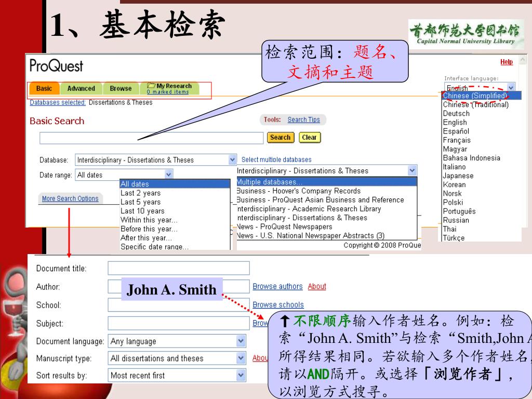The height and width of the screenshot is (399, 532).
Task: Open Search Tips link
Action: pos(303,119)
